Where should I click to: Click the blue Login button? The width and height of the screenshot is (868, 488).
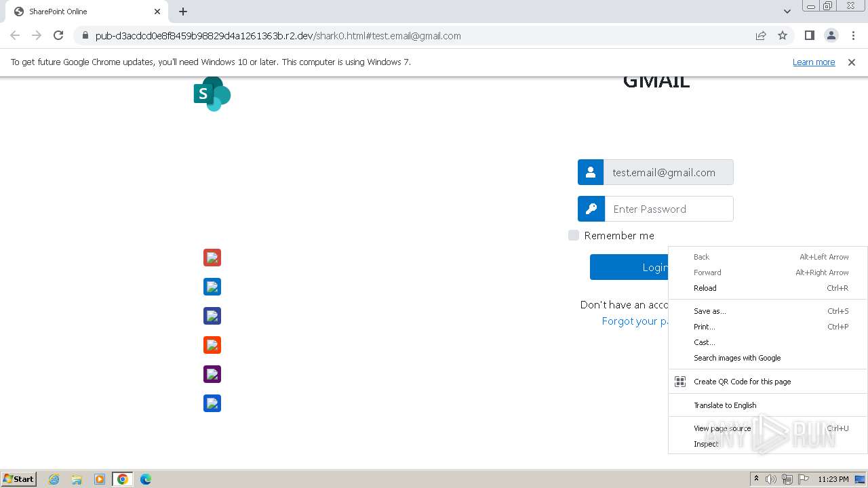(x=629, y=267)
